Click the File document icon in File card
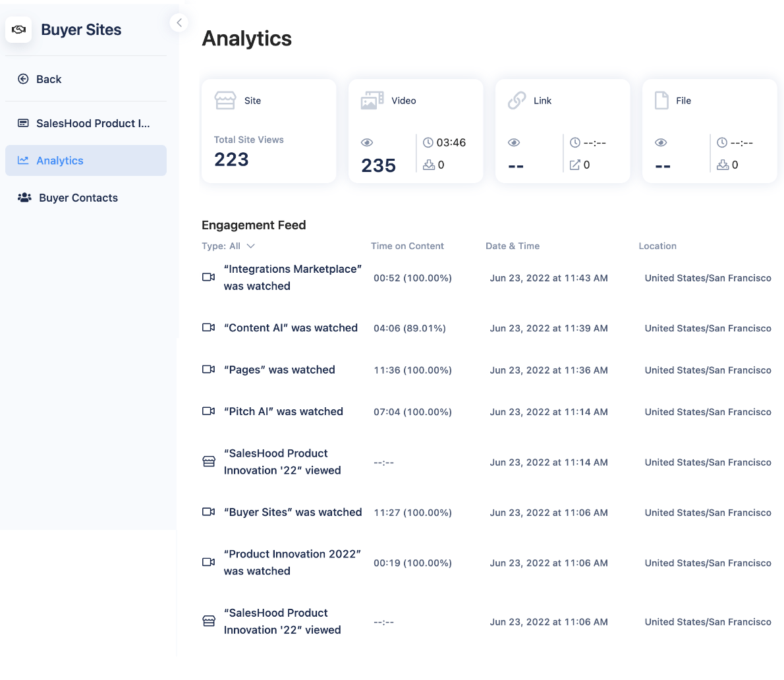 (661, 100)
